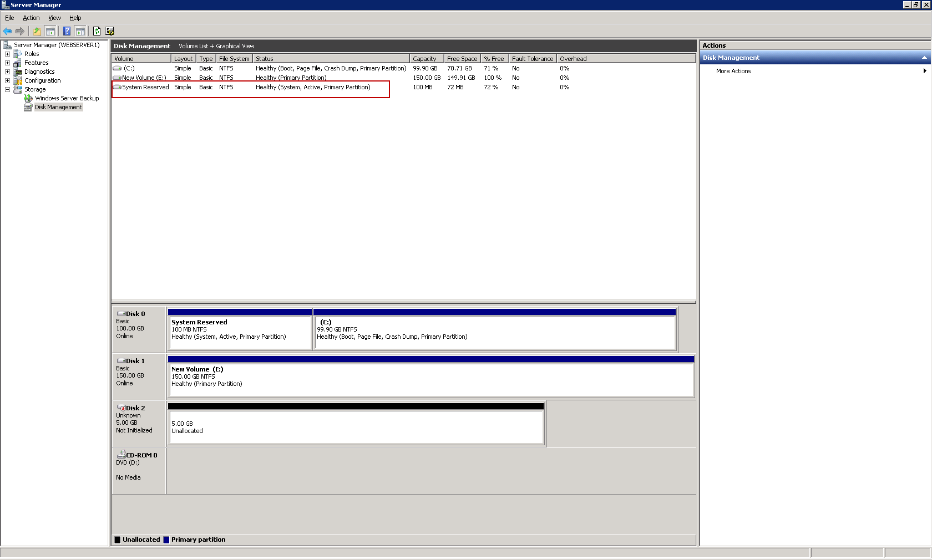Image resolution: width=932 pixels, height=560 pixels.
Task: Click the folder icon with green arrow
Action: [x=37, y=31]
